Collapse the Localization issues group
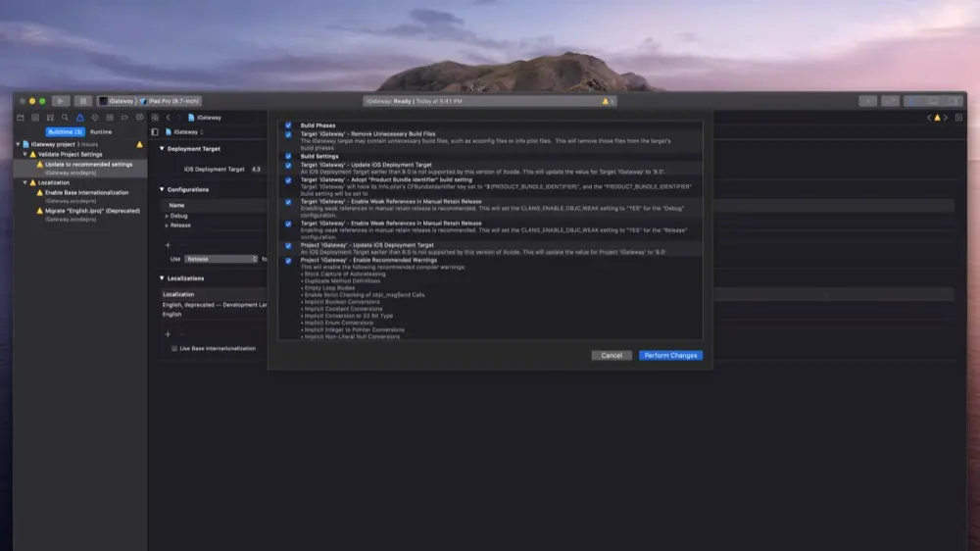 [x=25, y=182]
